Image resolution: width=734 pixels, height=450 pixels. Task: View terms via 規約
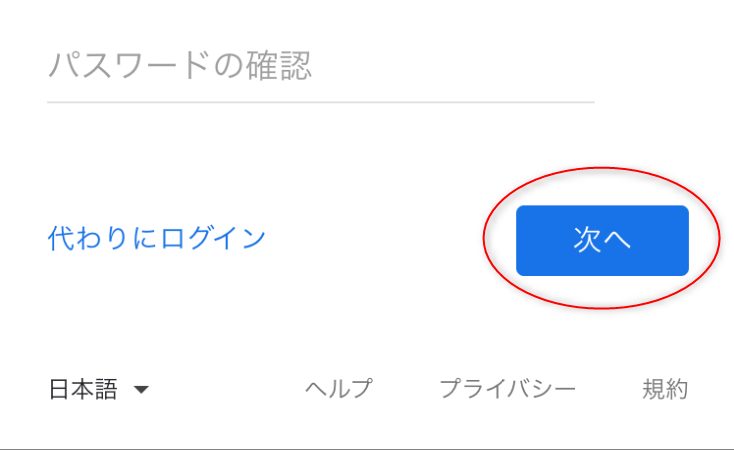pyautogui.click(x=665, y=389)
